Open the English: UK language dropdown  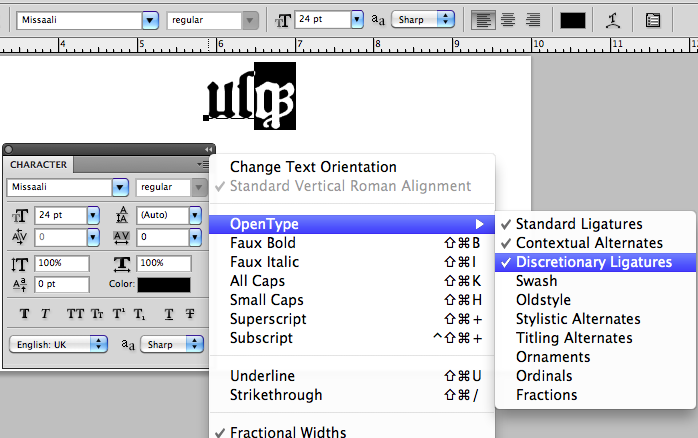coord(98,343)
